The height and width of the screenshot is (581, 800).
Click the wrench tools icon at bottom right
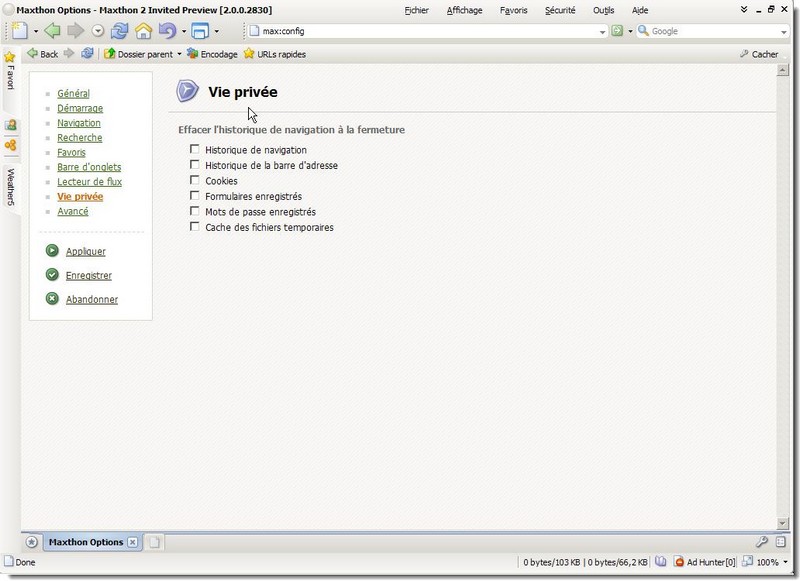pos(762,542)
